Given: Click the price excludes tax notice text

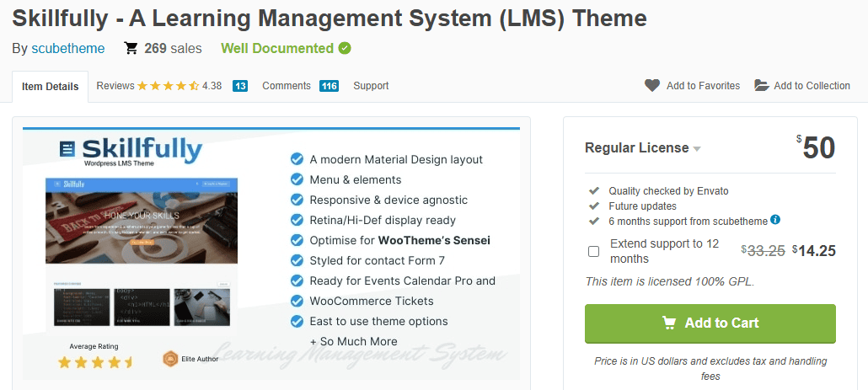Looking at the screenshot, I should point(710,368).
